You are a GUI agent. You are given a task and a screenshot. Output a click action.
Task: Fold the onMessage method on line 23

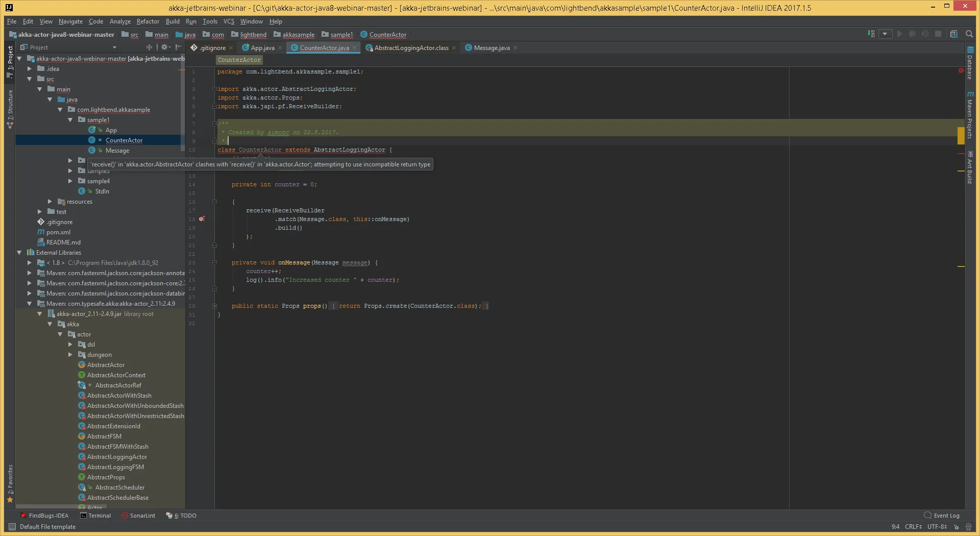click(x=215, y=262)
